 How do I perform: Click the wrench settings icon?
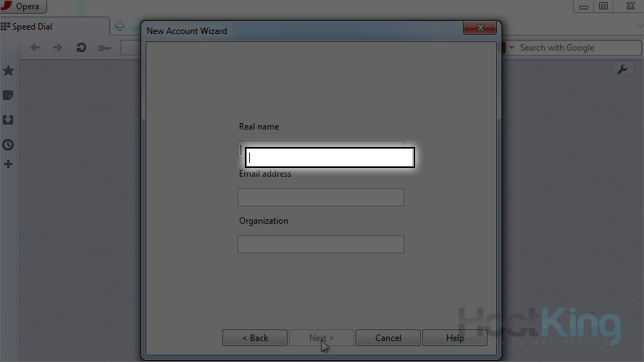click(623, 70)
